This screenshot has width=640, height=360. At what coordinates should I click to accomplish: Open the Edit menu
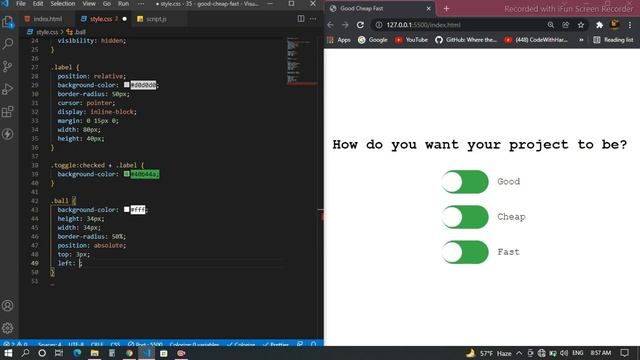(38, 4)
